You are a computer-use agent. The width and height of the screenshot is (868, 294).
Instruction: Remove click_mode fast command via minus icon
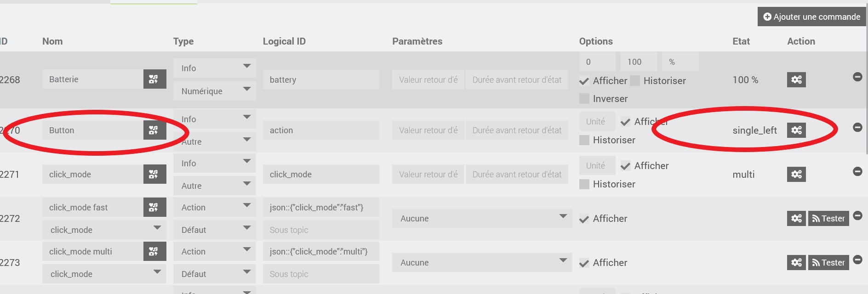coord(857,215)
